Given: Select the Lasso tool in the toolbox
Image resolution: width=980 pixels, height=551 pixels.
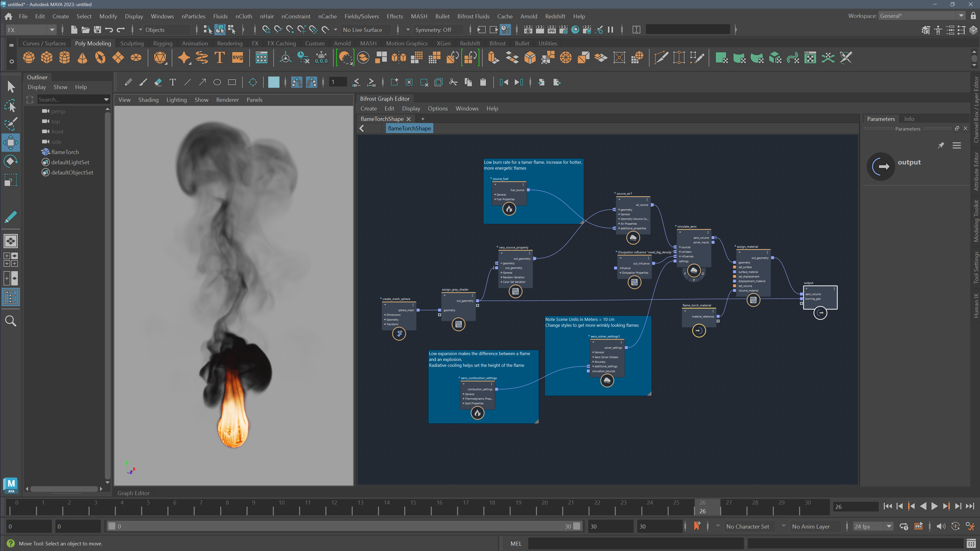Looking at the screenshot, I should click(x=11, y=106).
